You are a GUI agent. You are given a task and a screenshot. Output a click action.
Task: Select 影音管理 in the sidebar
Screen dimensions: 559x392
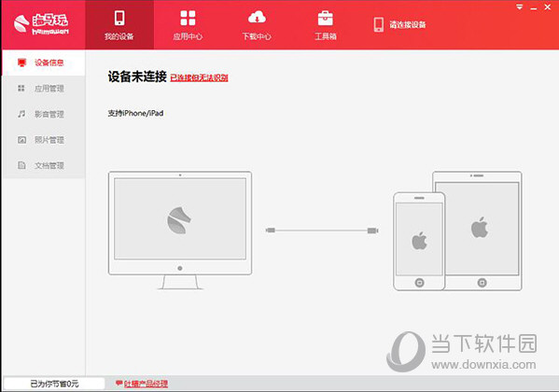pyautogui.click(x=44, y=114)
